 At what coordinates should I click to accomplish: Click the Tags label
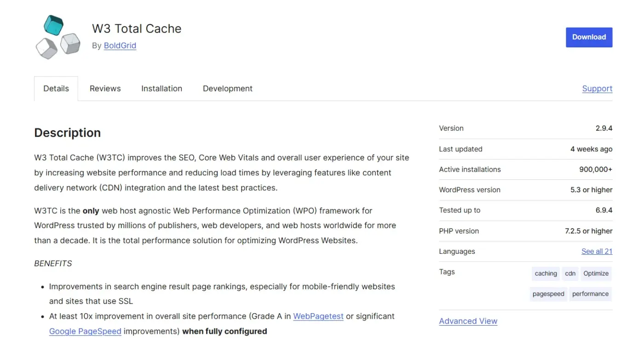(x=447, y=272)
